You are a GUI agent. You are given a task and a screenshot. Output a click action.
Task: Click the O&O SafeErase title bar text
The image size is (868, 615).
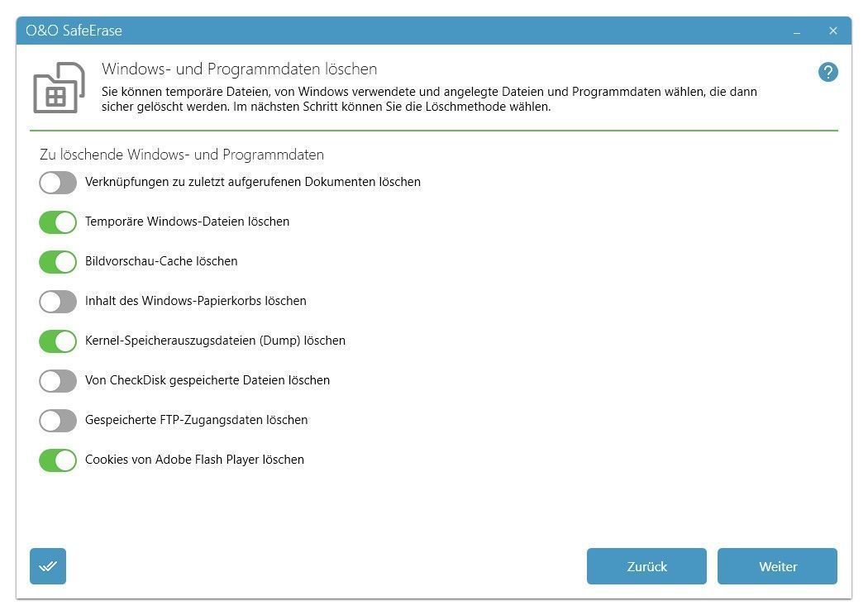tap(74, 31)
